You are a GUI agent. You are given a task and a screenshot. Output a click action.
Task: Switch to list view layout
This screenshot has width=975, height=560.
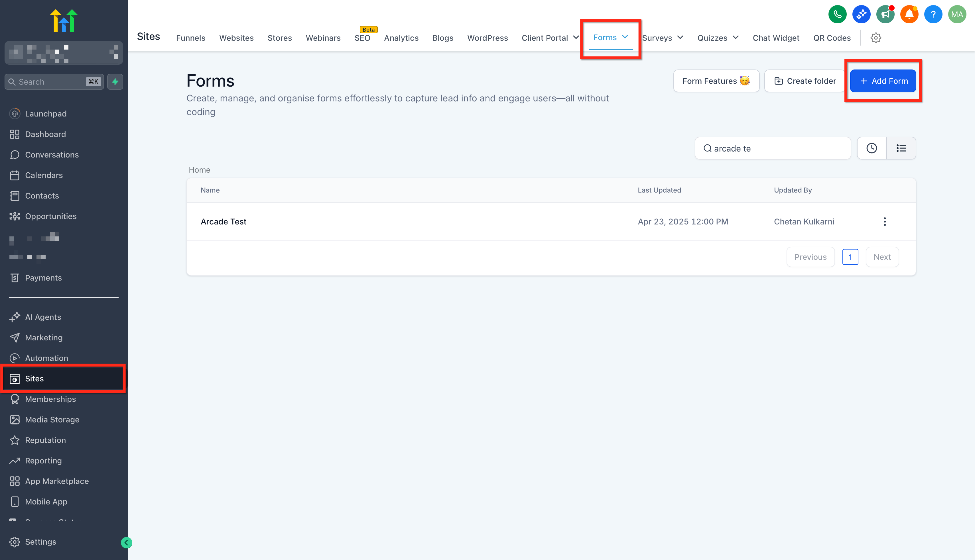[x=901, y=148]
